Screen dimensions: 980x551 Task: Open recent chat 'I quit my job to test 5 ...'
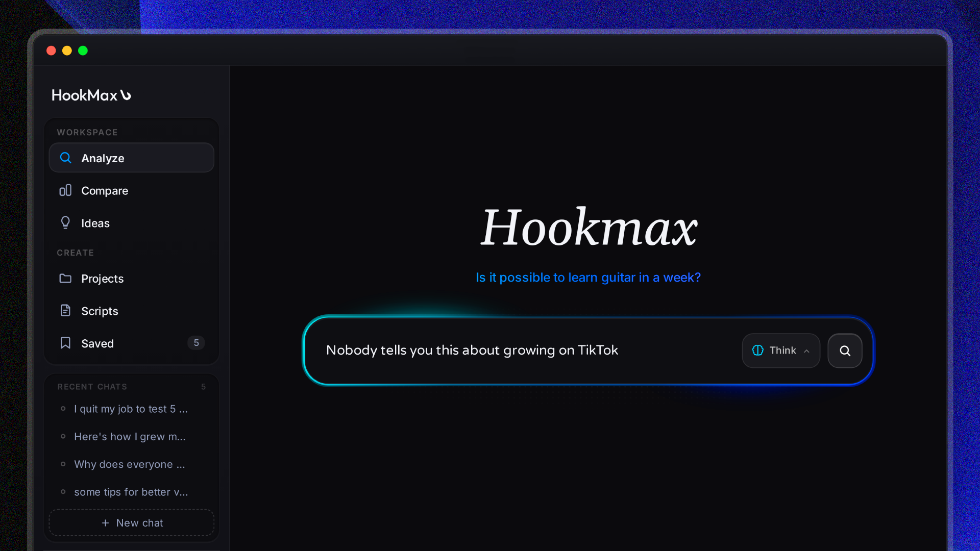pos(131,409)
